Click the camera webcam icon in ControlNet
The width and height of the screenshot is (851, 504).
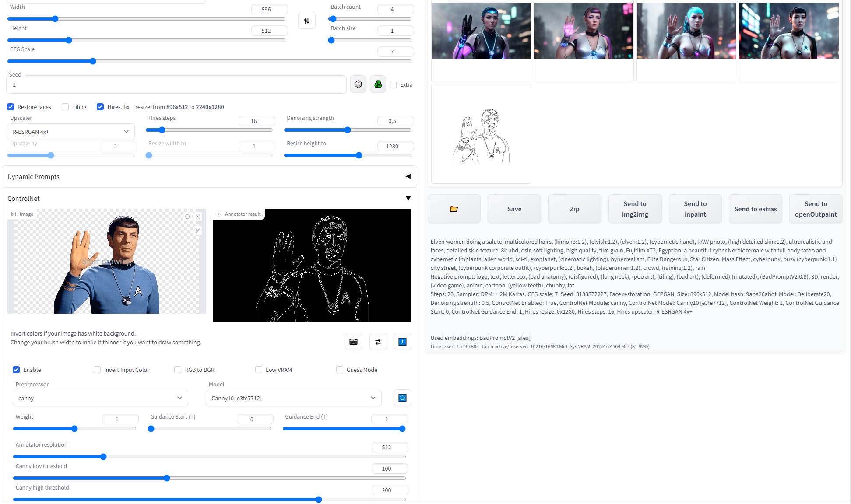(353, 342)
